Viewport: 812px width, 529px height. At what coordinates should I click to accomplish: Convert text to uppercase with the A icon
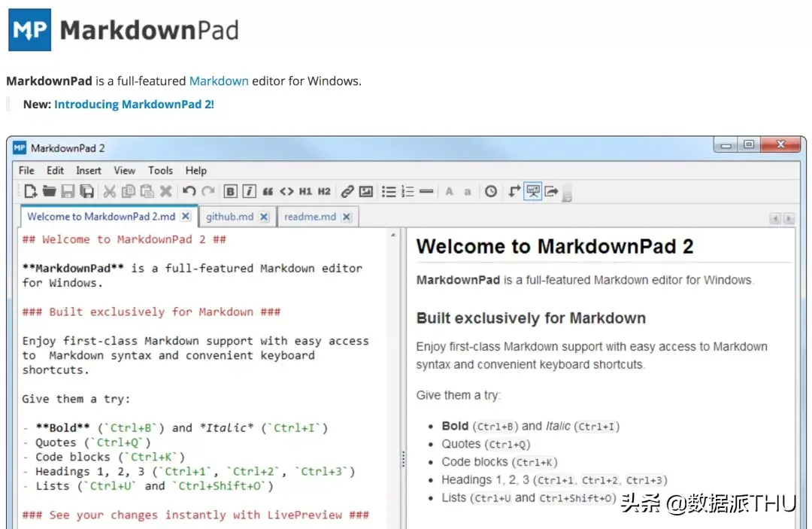449,192
